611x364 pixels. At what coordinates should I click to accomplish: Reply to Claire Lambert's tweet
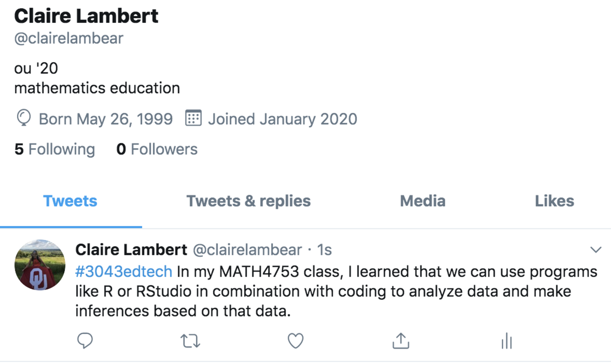point(85,340)
